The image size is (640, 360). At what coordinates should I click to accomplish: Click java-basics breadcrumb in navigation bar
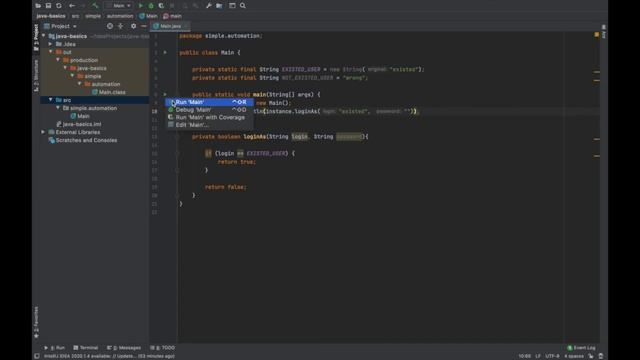click(51, 16)
